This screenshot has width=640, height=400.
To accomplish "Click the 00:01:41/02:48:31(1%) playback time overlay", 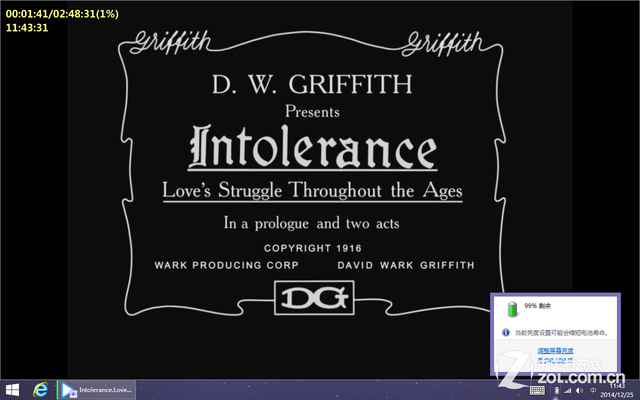I will click(62, 14).
